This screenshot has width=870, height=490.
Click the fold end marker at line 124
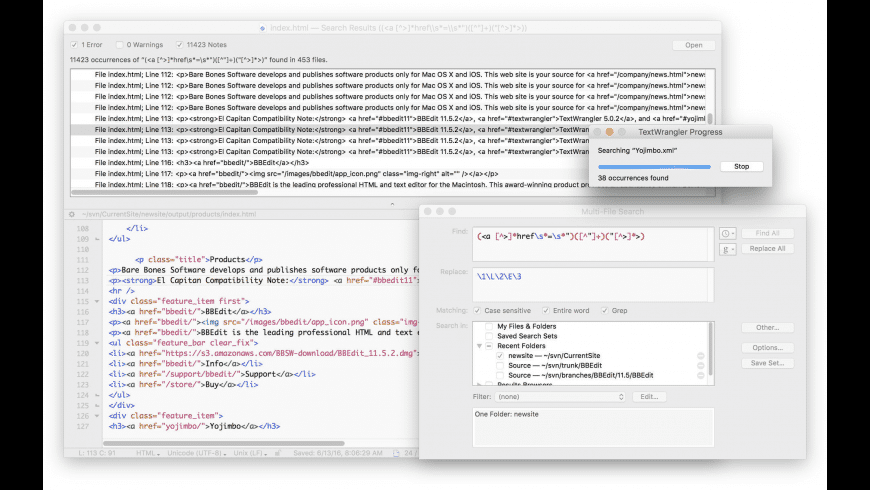pos(97,395)
